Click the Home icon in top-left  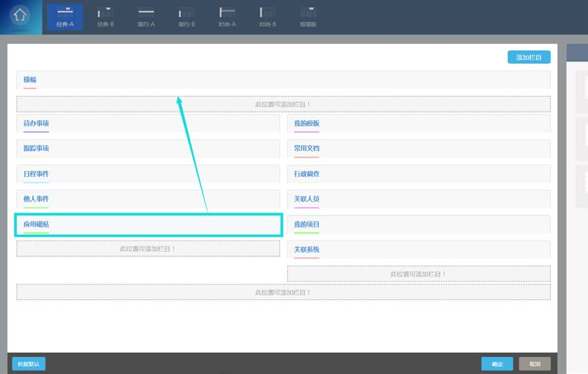pyautogui.click(x=20, y=15)
